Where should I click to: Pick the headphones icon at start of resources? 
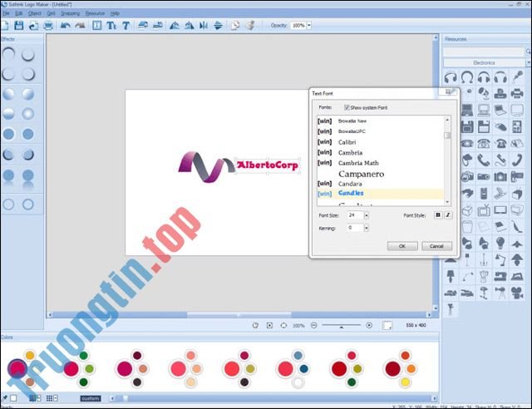pyautogui.click(x=451, y=77)
